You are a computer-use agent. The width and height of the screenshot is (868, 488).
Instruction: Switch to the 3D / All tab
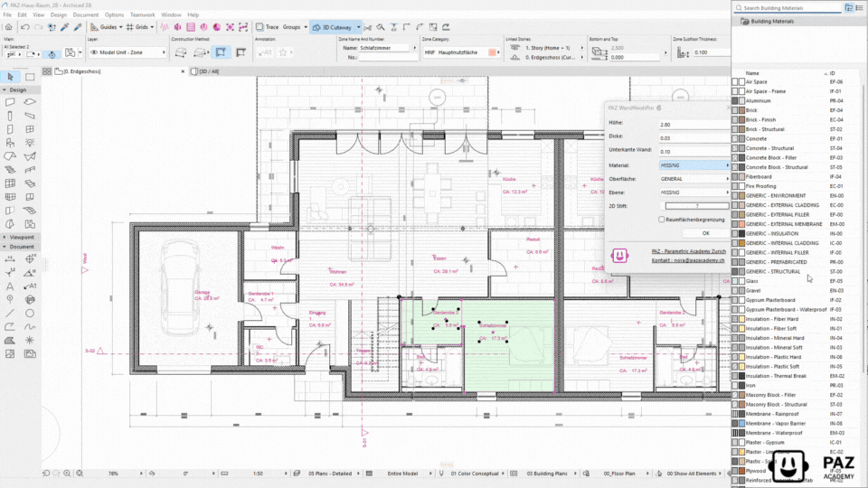pyautogui.click(x=209, y=71)
